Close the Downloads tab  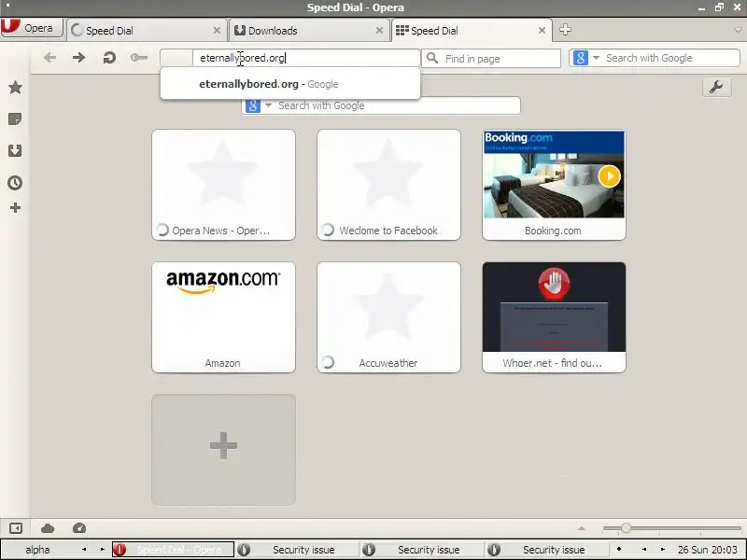pos(379,31)
